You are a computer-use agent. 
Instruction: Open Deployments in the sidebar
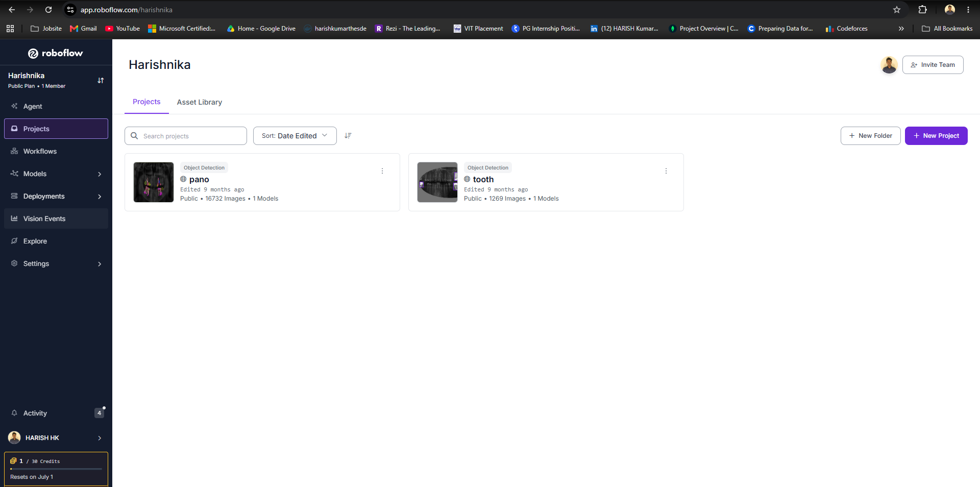pos(56,196)
